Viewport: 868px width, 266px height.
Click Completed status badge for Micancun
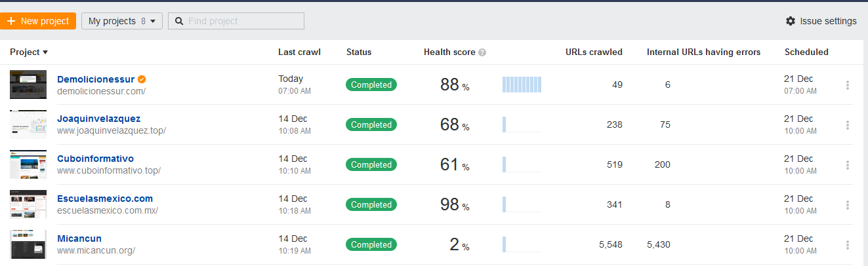pyautogui.click(x=371, y=244)
